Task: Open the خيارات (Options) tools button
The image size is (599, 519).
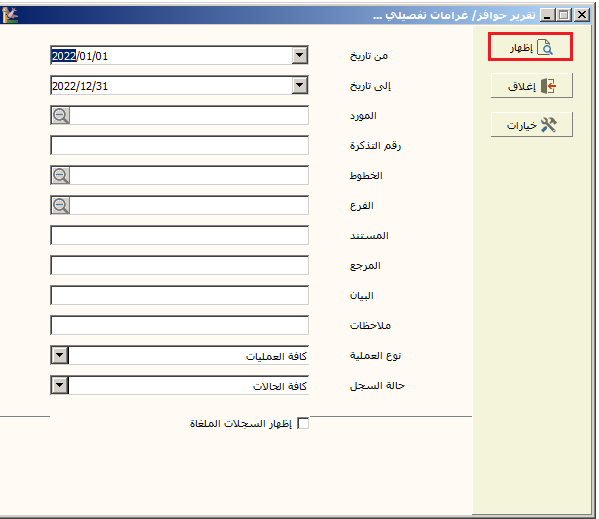Action: pyautogui.click(x=531, y=124)
